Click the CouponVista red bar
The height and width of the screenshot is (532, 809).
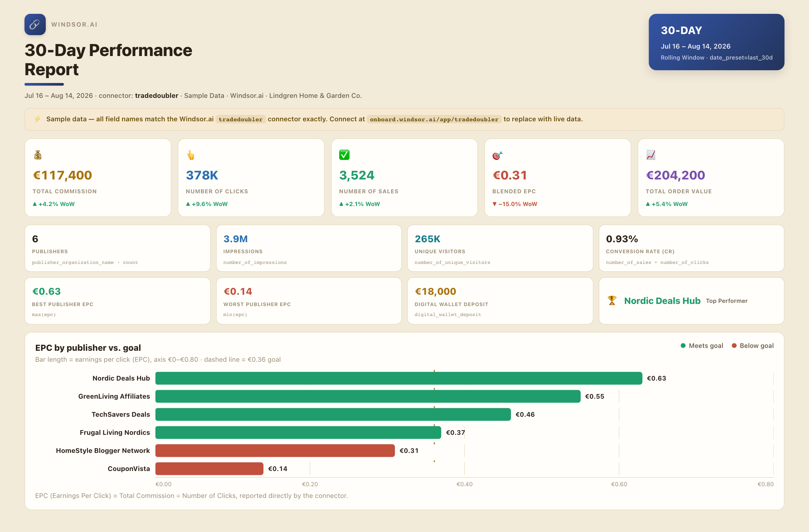click(209, 469)
